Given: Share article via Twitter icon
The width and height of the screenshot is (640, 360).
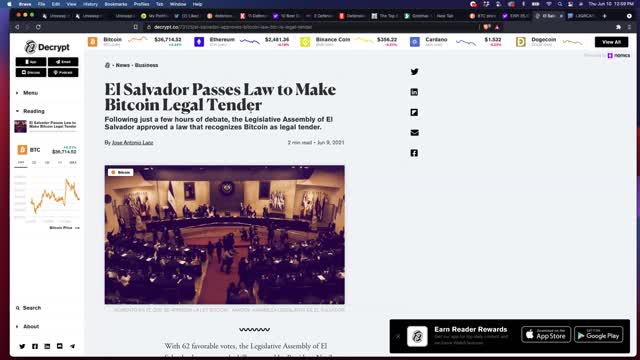Looking at the screenshot, I should [x=414, y=72].
